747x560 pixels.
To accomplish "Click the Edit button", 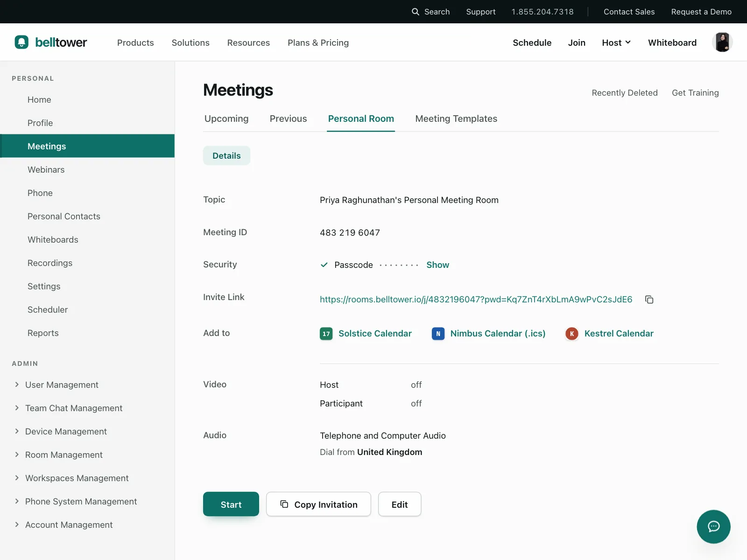I will coord(400,504).
